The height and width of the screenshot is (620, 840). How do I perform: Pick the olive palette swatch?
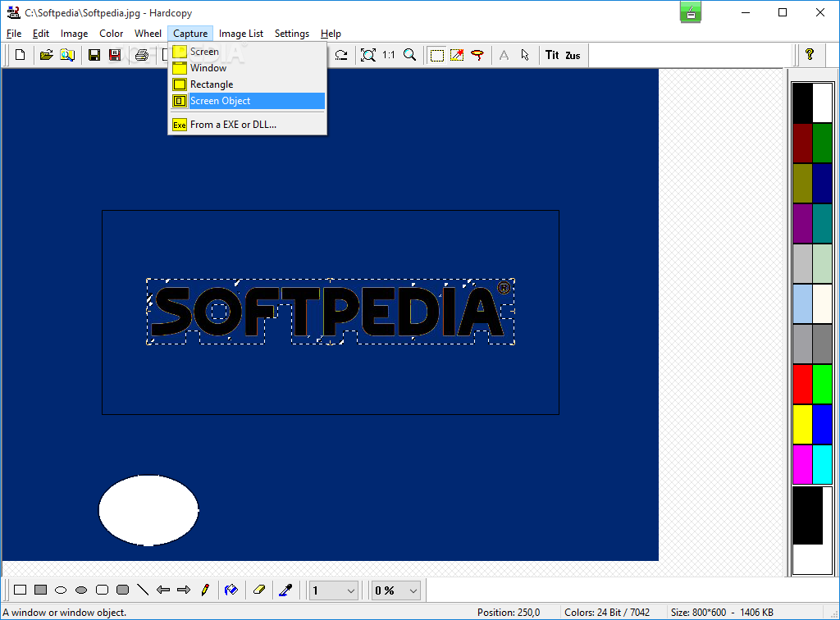pyautogui.click(x=802, y=184)
